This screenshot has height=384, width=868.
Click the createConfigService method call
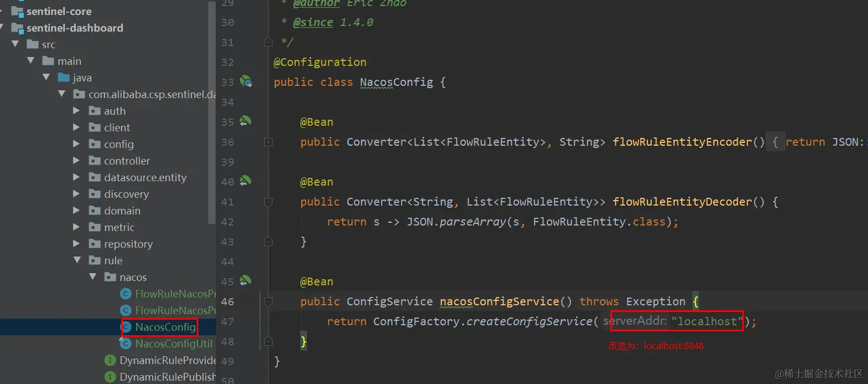tap(530, 321)
